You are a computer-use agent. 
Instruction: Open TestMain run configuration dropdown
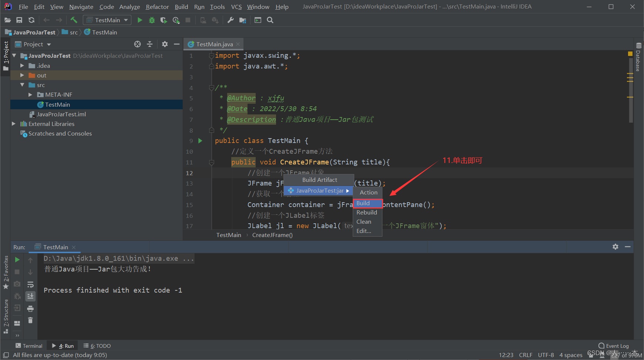(x=107, y=20)
